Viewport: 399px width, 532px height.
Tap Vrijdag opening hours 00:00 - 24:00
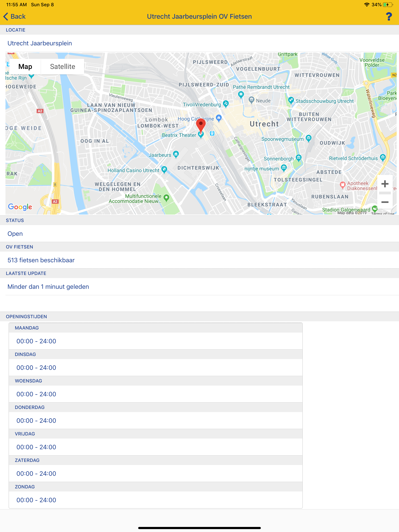click(155, 447)
